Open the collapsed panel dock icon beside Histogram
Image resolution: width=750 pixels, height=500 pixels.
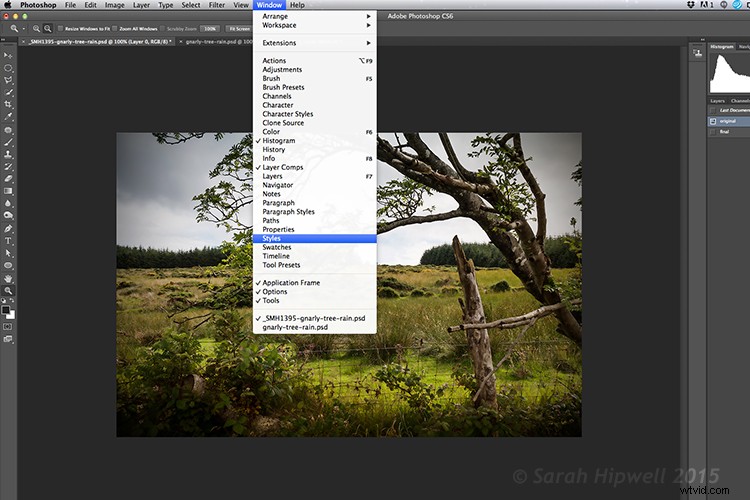[697, 53]
